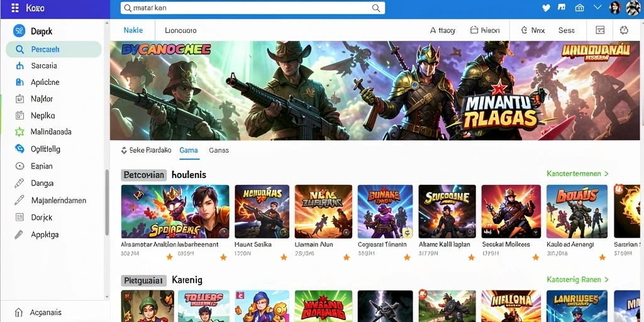Click the sidebar scroll-down arrow
The height and width of the screenshot is (322, 644).
point(107,297)
